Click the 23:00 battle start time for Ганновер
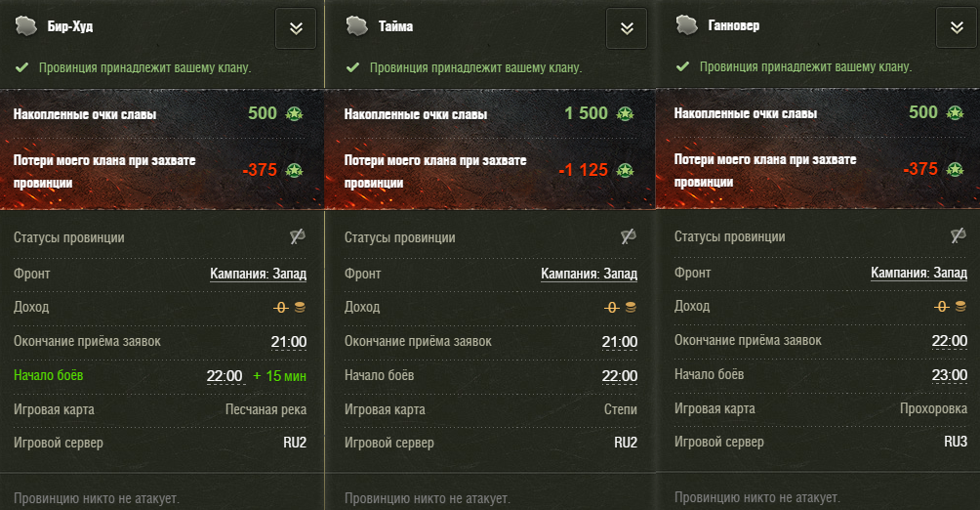Screen dimensions: 980x510 click(x=950, y=375)
